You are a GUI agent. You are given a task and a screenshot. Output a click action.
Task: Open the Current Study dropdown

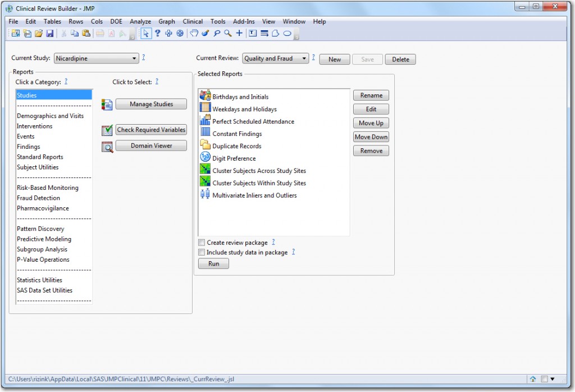(97, 58)
